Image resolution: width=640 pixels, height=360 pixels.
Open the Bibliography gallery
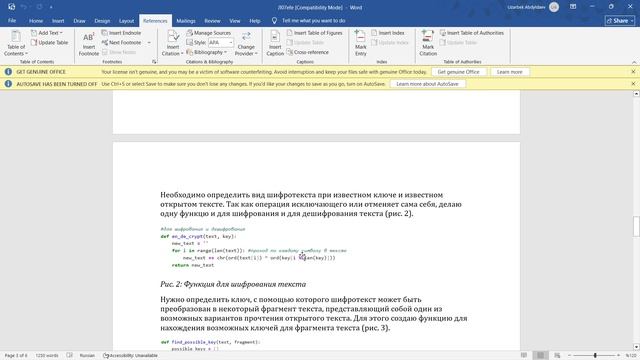(x=207, y=52)
